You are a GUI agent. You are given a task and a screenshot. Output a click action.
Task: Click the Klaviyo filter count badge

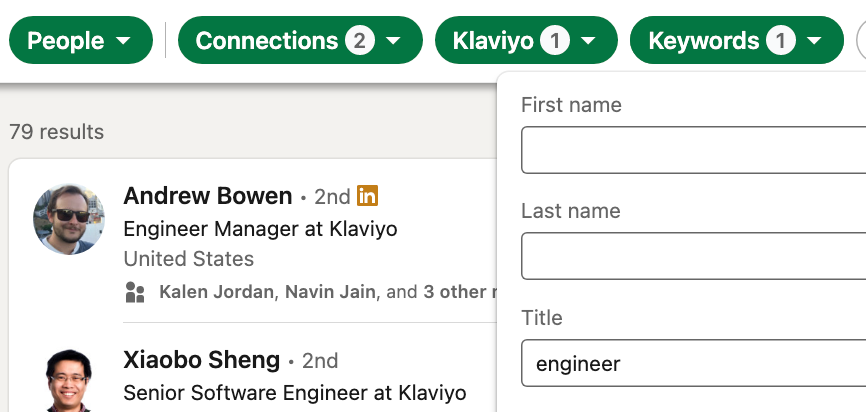pyautogui.click(x=555, y=41)
